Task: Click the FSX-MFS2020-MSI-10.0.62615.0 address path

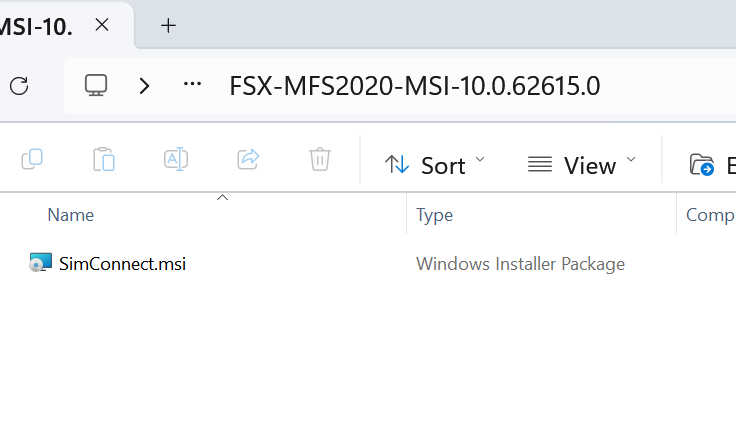Action: (414, 85)
